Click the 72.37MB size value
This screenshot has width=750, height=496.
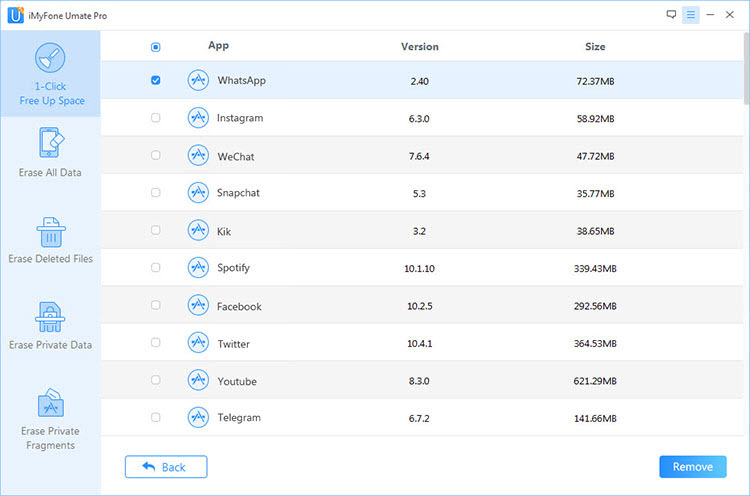tap(595, 81)
